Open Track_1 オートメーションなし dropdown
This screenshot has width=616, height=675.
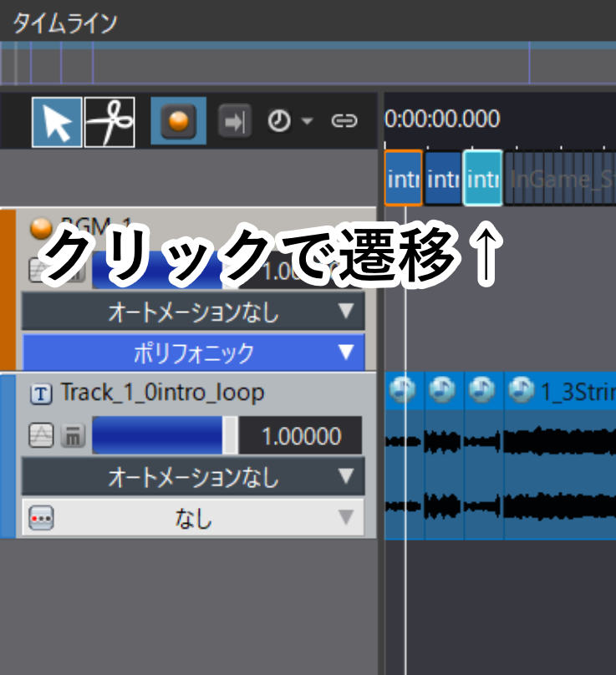pyautogui.click(x=193, y=476)
